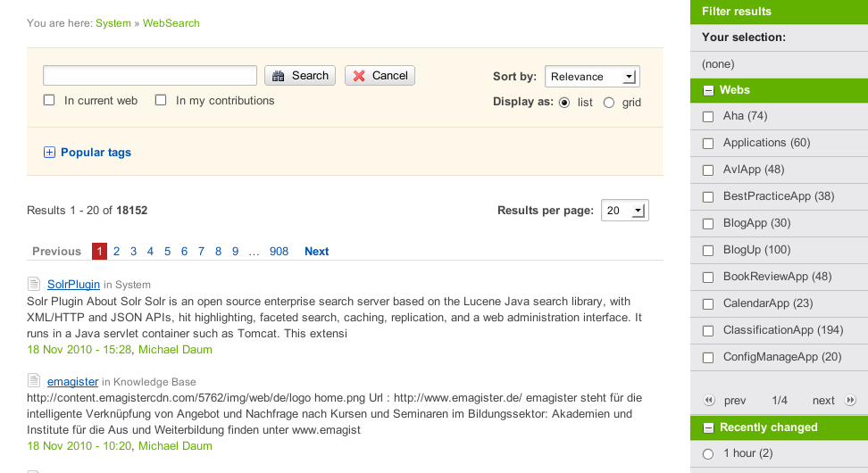
Task: Check the BlogUp (100) web filter
Action: 708,250
